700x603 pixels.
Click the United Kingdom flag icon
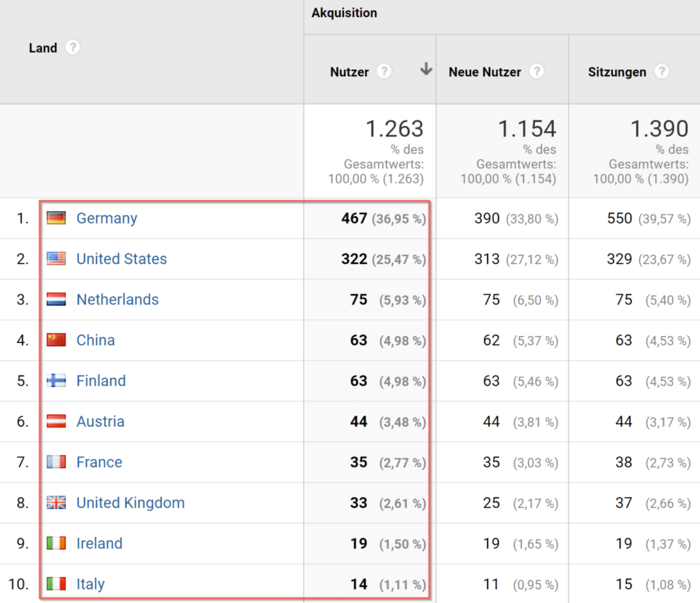(x=56, y=502)
